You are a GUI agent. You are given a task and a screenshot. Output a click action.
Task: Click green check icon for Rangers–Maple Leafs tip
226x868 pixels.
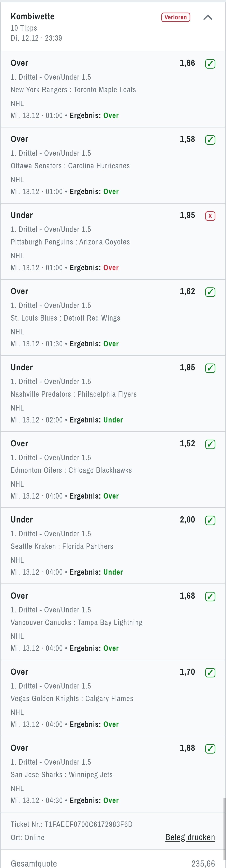[x=210, y=64]
